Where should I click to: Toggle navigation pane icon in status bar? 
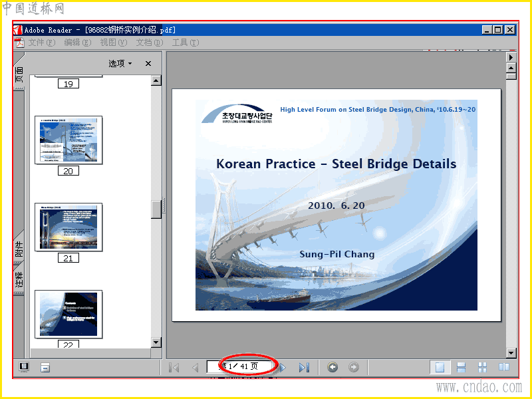tap(24, 367)
